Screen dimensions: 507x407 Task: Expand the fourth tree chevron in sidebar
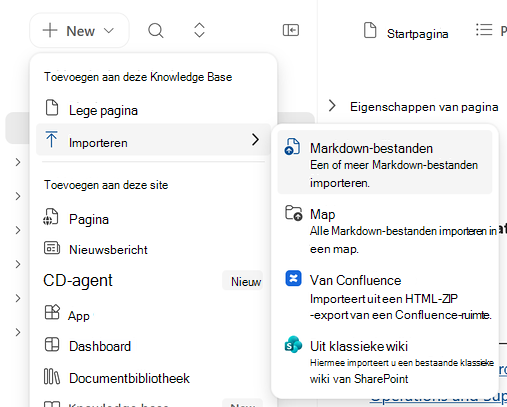pyautogui.click(x=18, y=264)
